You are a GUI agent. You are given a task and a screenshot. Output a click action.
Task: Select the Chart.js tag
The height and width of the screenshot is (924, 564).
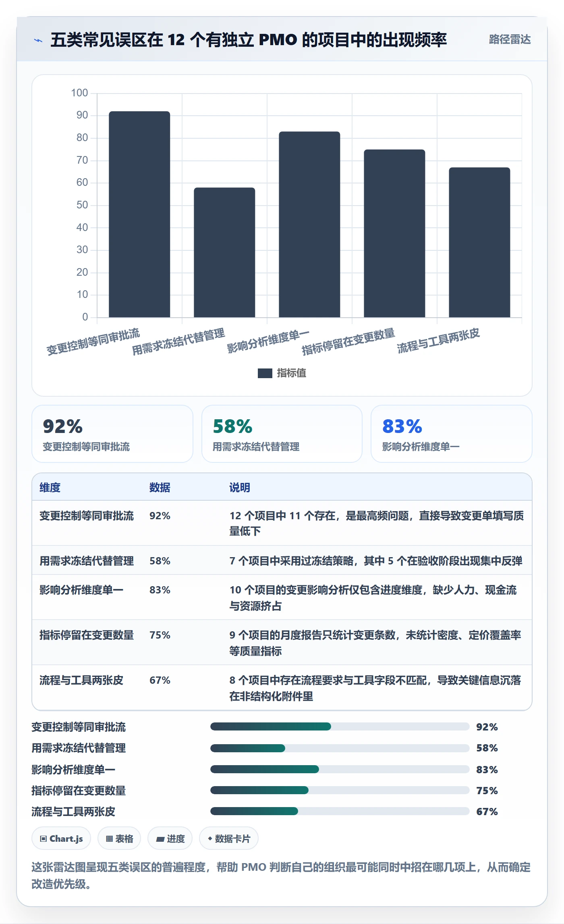[61, 839]
